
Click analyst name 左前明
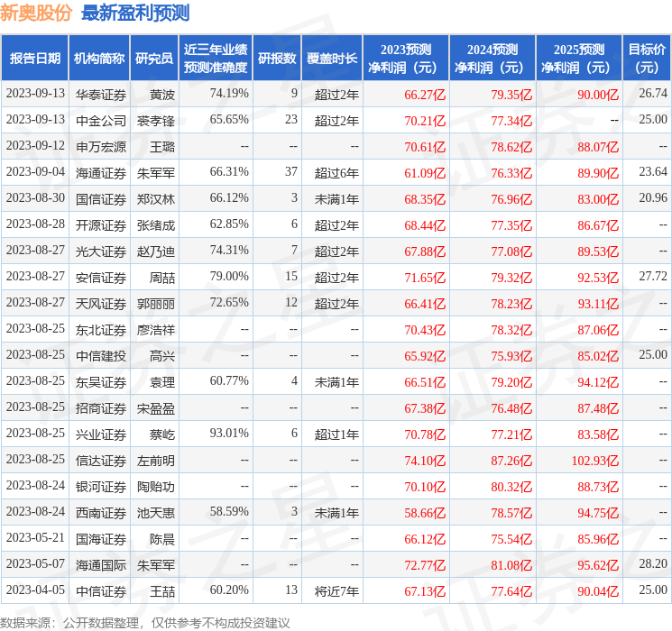[x=155, y=460]
